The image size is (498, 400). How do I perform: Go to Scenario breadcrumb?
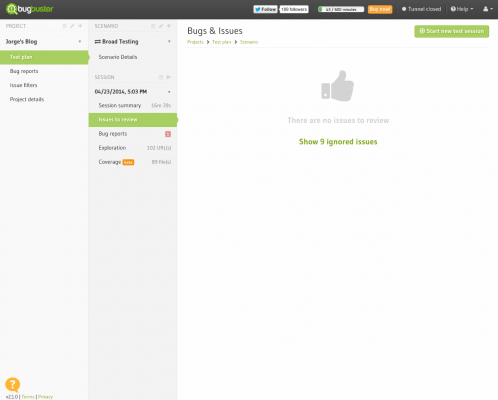249,42
